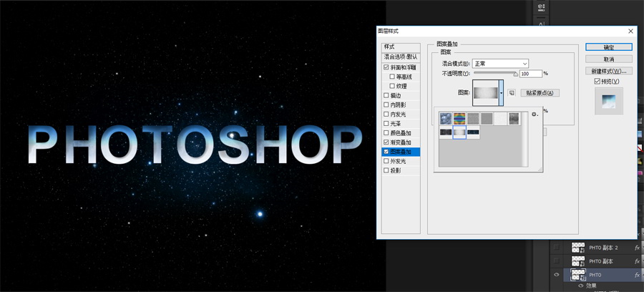Click the fx icon on PHTO 副本 layer
This screenshot has height=292, width=644.
pyautogui.click(x=637, y=261)
